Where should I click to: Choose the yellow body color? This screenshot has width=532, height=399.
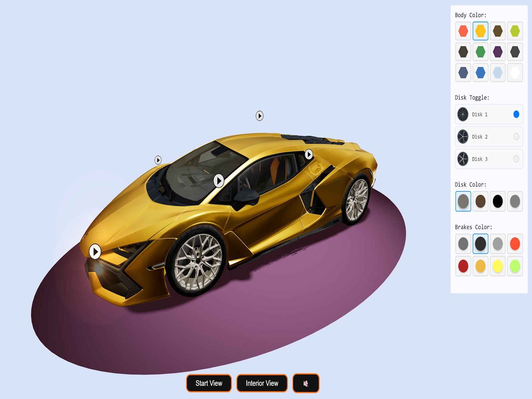(480, 31)
